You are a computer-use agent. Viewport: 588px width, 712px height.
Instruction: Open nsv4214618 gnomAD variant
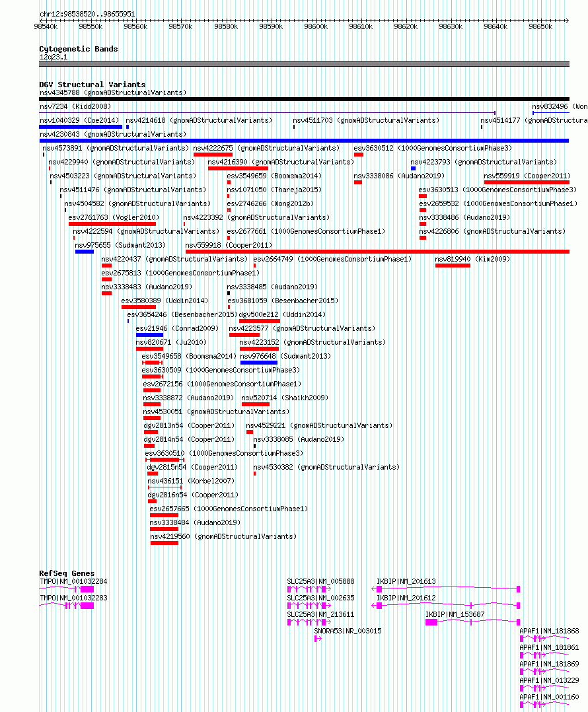tap(199, 120)
